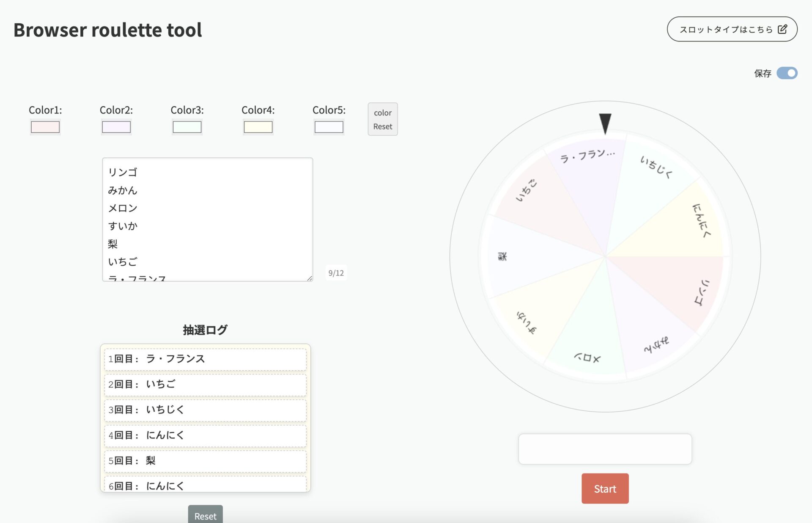Toggle the 保存 save switch off
This screenshot has width=812, height=523.
coord(787,73)
